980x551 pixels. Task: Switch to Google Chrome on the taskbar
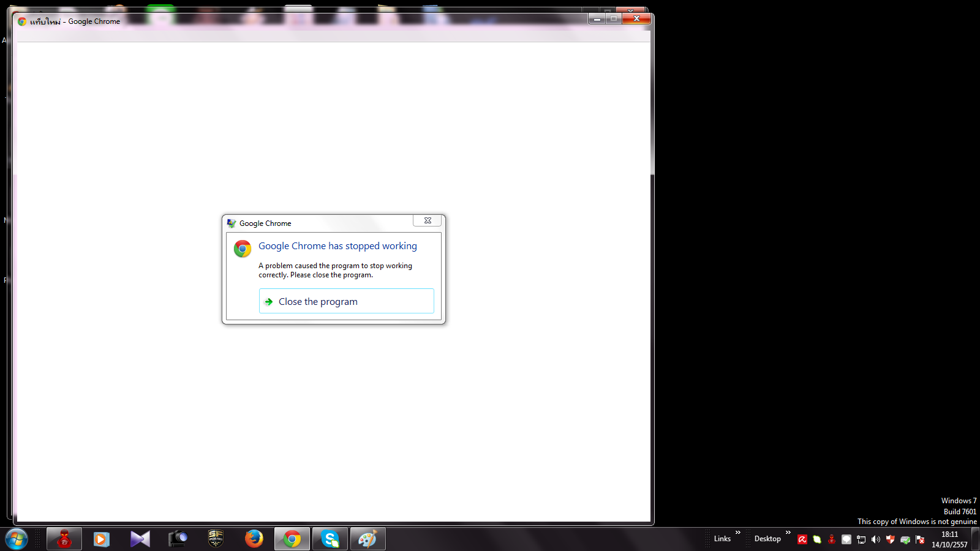(x=292, y=539)
